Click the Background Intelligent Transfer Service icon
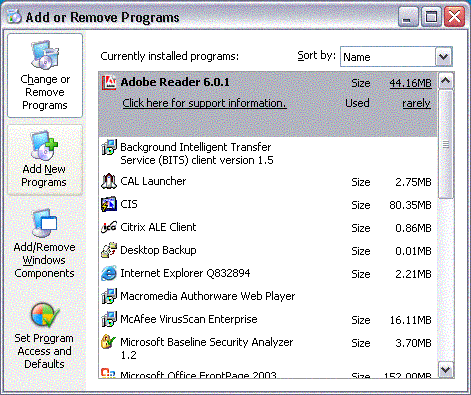471x395 pixels. pyautogui.click(x=109, y=147)
